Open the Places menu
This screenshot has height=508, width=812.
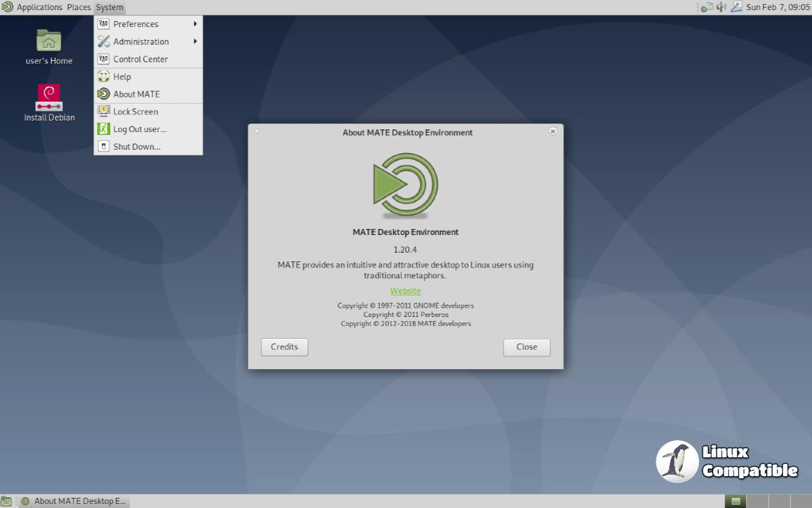(78, 7)
